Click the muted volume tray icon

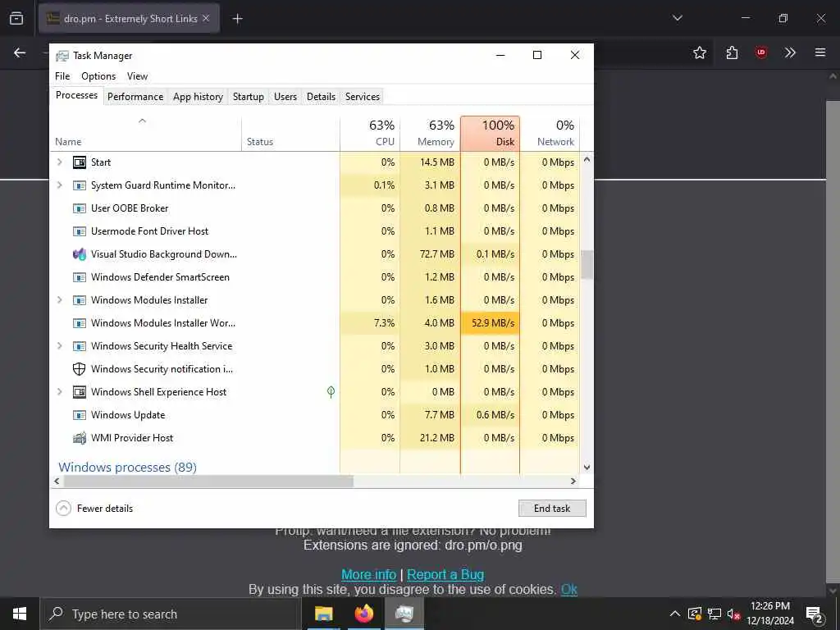733,614
